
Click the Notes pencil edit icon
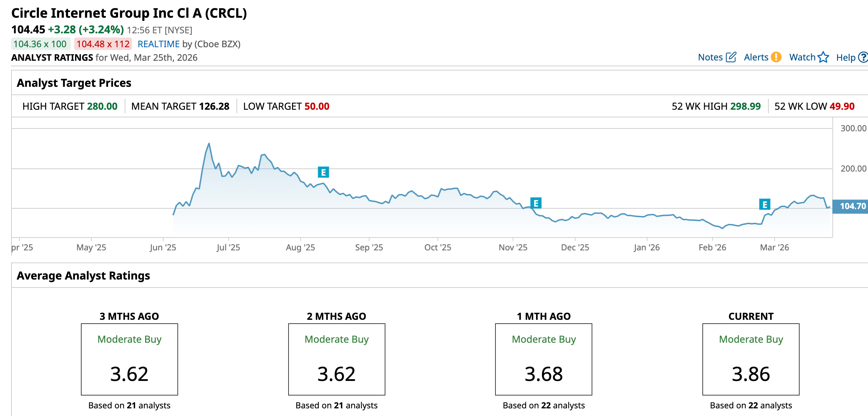[731, 57]
